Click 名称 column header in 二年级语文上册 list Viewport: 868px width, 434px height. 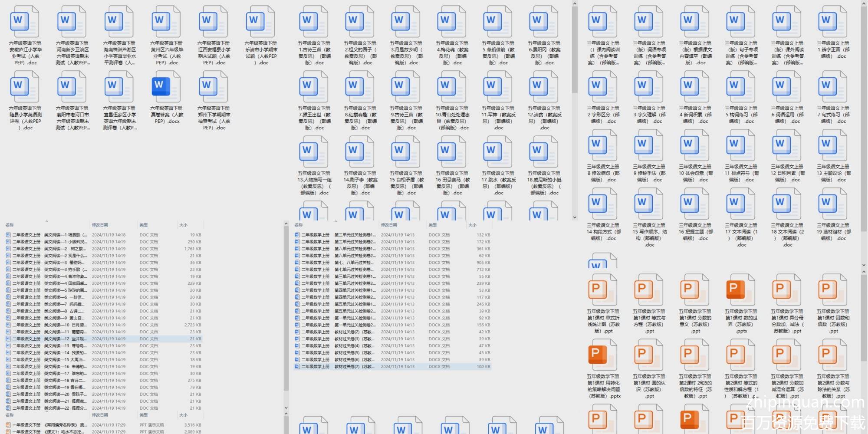click(x=10, y=225)
